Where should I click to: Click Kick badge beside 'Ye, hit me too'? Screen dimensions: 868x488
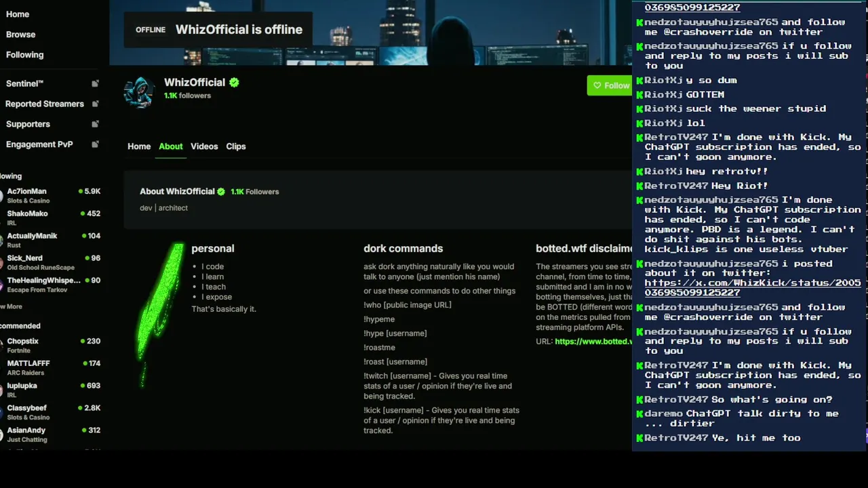tap(639, 439)
